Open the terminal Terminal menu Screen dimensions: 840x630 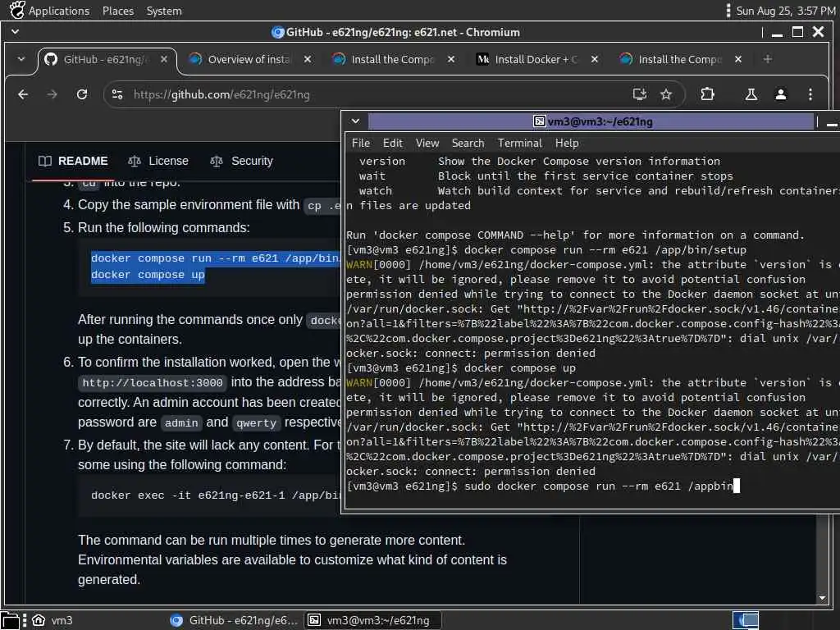point(519,144)
